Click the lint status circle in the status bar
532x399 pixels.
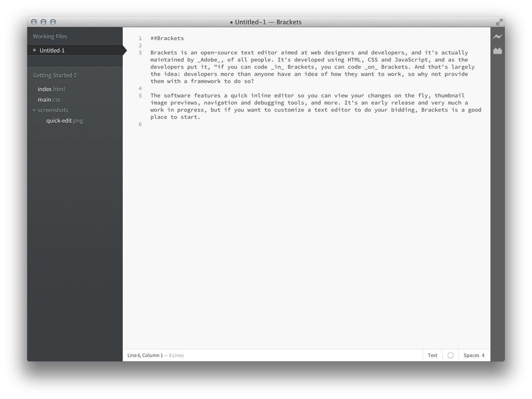tap(450, 355)
